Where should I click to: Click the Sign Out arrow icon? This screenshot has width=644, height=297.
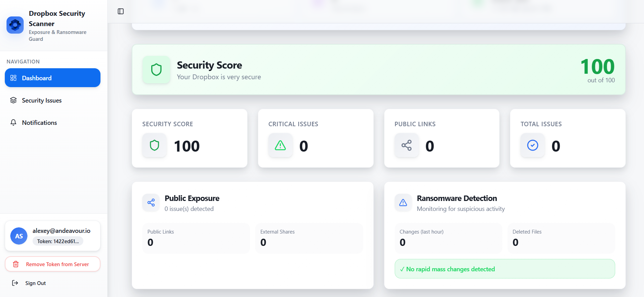pyautogui.click(x=15, y=283)
